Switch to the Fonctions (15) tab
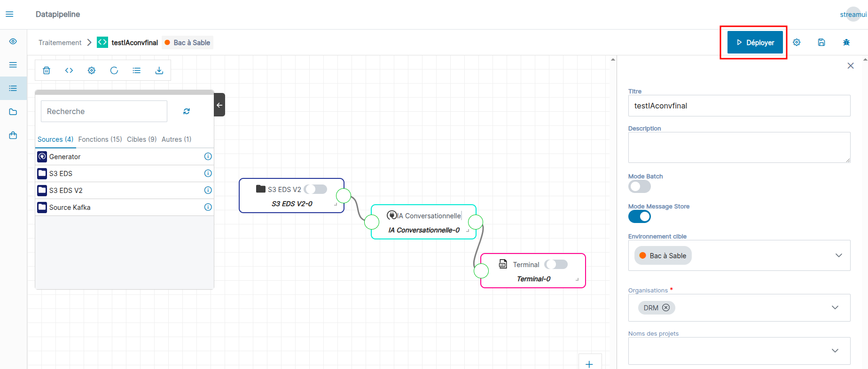Screen dimensions: 868x369 pyautogui.click(x=100, y=139)
